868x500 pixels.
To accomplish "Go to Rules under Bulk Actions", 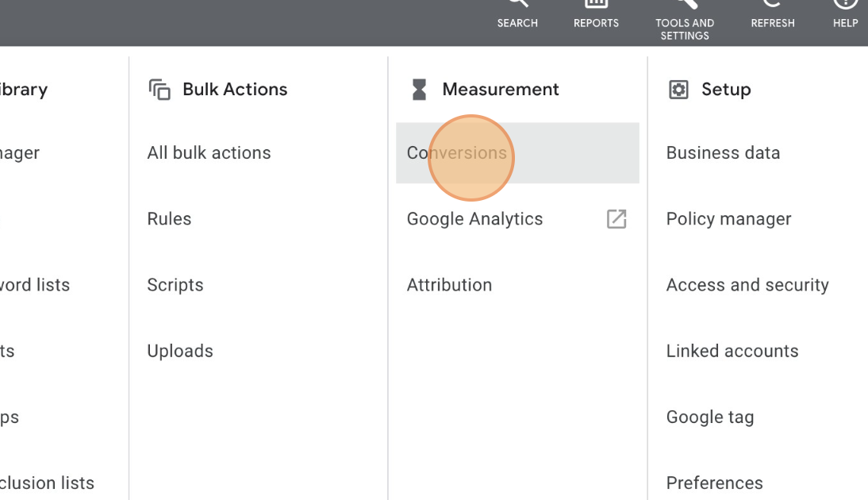I will pos(169,219).
